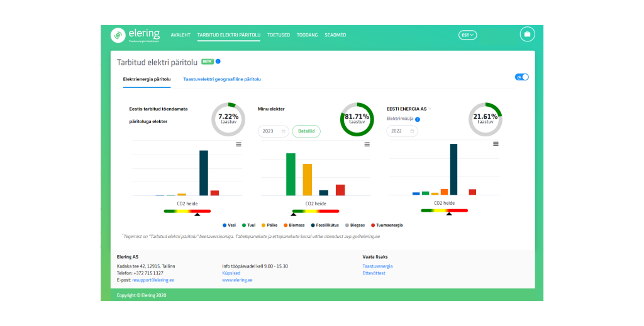644x326 pixels.
Task: Open SEADMED menu item
Action: [335, 35]
